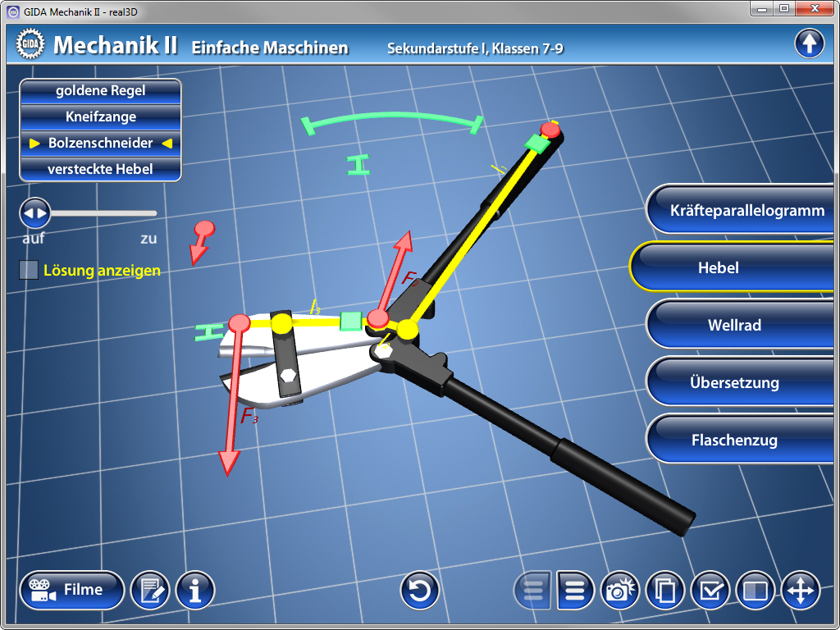Click the up arrow icon top right
Screen dimensions: 840x630
[x=809, y=43]
